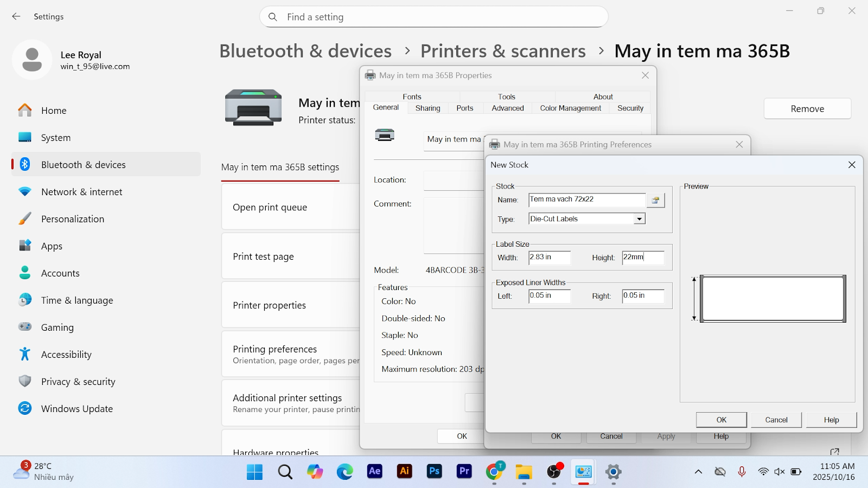This screenshot has width=868, height=488.
Task: Open Microsoft Edge from the taskbar
Action: [344, 472]
